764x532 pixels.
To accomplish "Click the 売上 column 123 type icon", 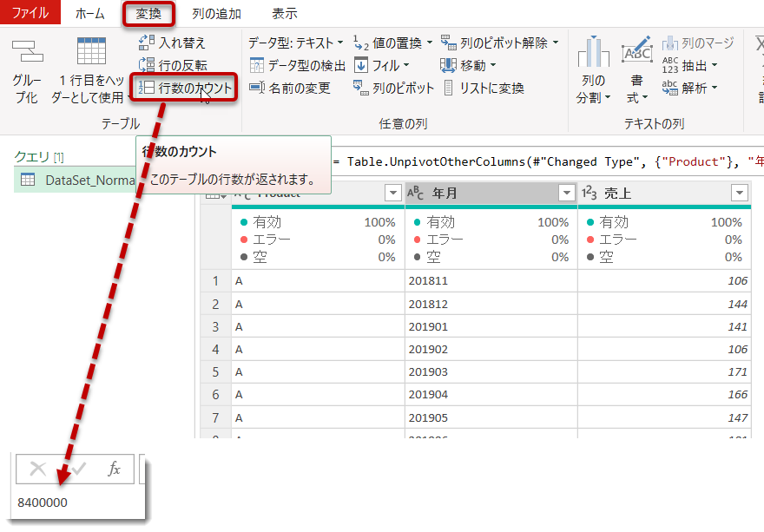I will [x=589, y=194].
